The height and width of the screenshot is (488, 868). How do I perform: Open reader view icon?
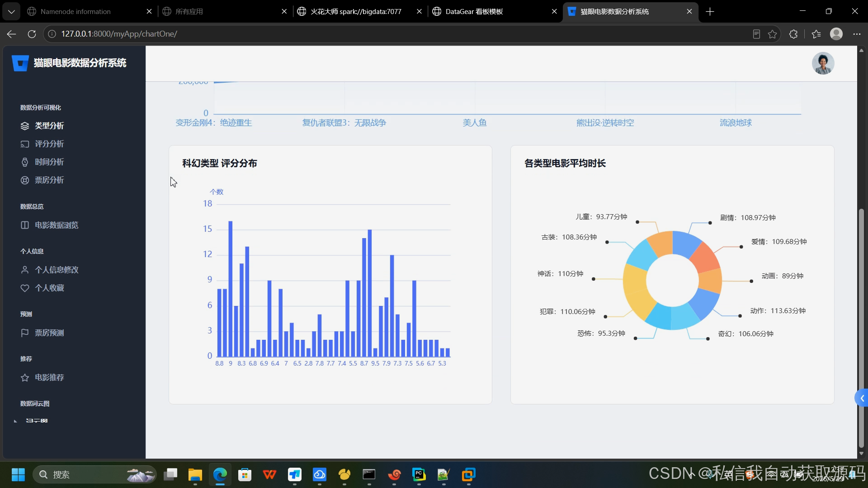756,34
